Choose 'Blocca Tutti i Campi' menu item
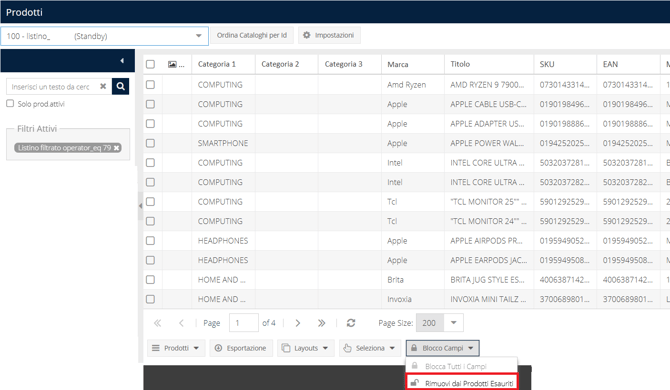 pyautogui.click(x=462, y=366)
